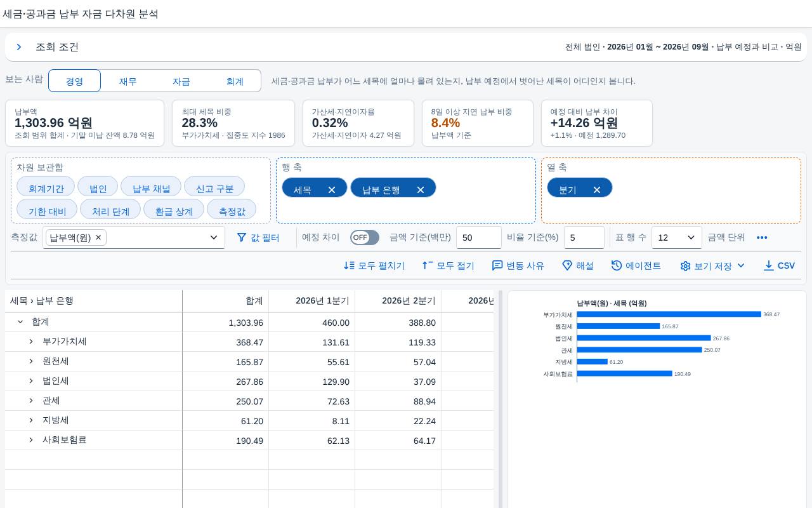812x508 pixels.
Task: Collapse the 합계 total row
Action: 20,322
